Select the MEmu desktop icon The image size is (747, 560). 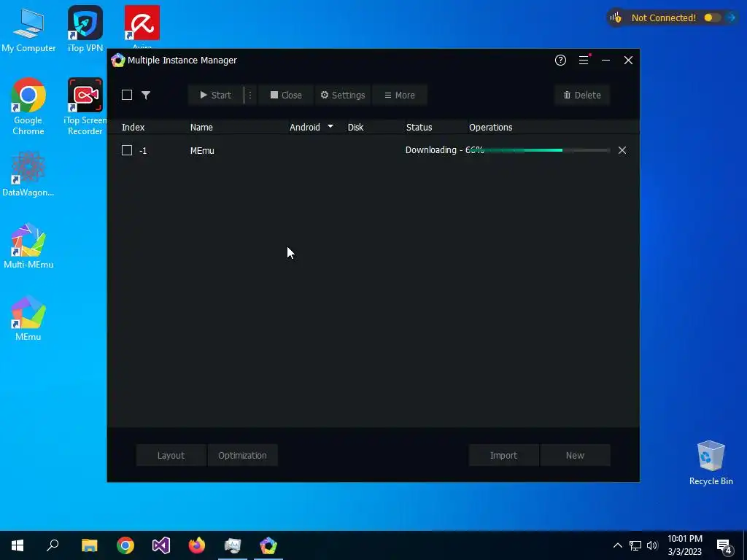(x=28, y=318)
